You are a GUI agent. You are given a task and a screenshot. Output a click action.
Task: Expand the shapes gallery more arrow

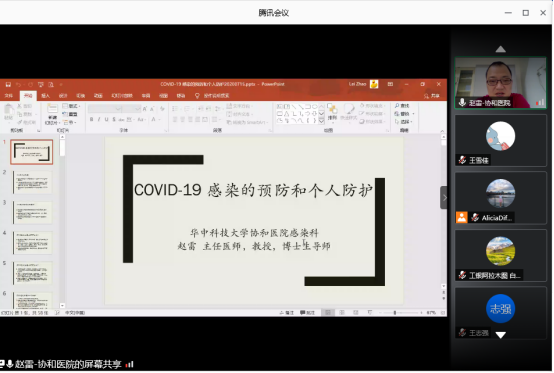point(321,122)
